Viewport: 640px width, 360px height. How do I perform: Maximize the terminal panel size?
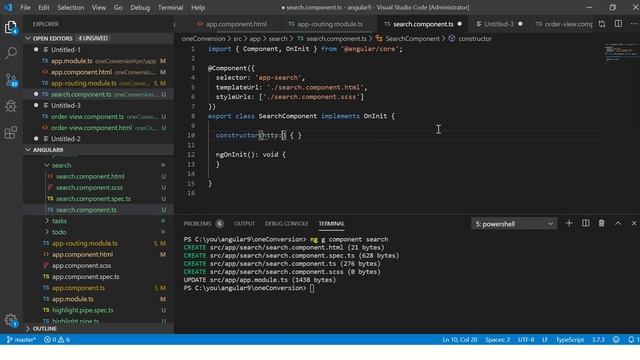pos(618,223)
